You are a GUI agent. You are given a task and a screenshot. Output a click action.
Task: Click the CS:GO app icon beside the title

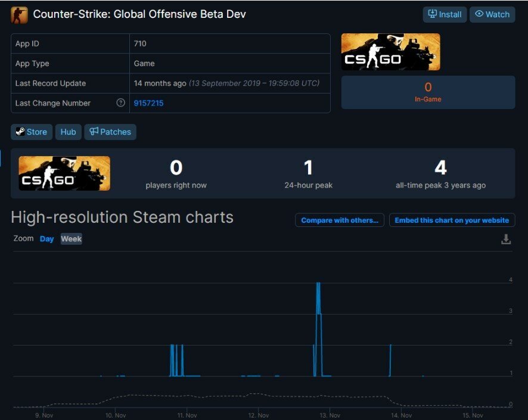(19, 15)
